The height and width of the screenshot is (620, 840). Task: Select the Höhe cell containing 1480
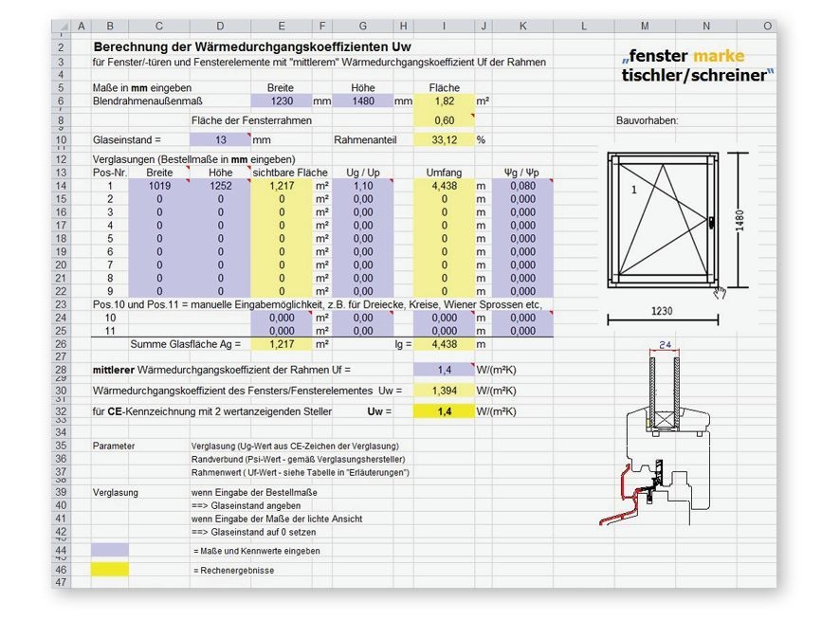(x=362, y=100)
